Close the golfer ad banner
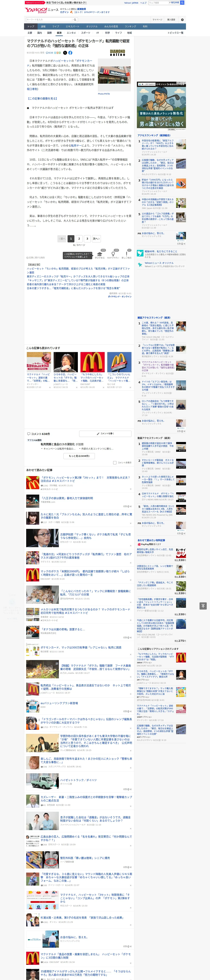The height and width of the screenshot is (980, 210). 185,83
